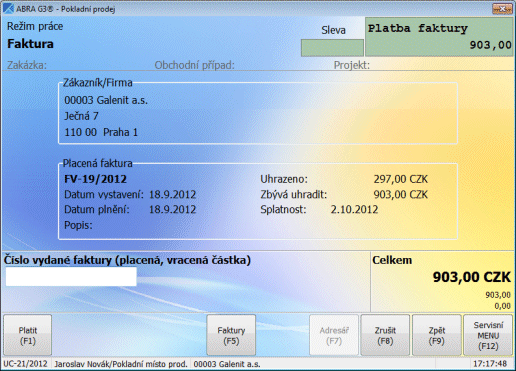Cancel with the Zrušit (F8) button
The width and height of the screenshot is (516, 371).
click(x=385, y=335)
